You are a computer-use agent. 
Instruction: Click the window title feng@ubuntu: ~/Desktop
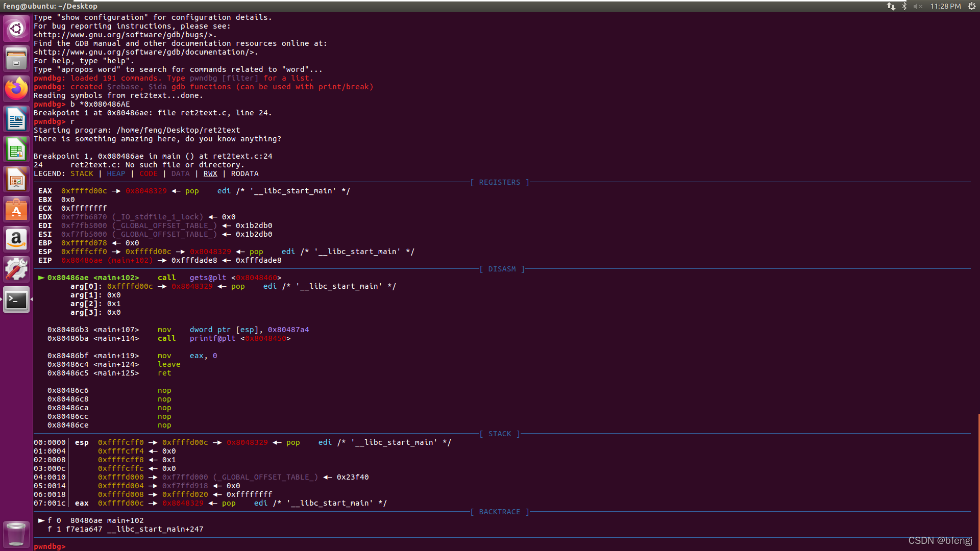pos(50,6)
